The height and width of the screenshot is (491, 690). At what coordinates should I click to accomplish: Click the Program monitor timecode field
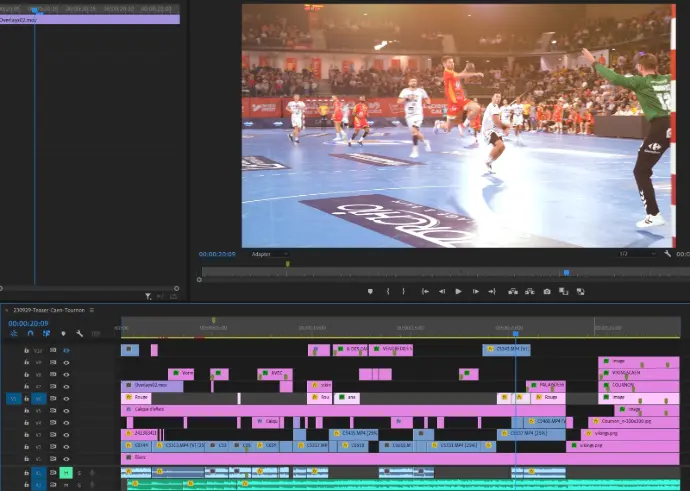217,254
